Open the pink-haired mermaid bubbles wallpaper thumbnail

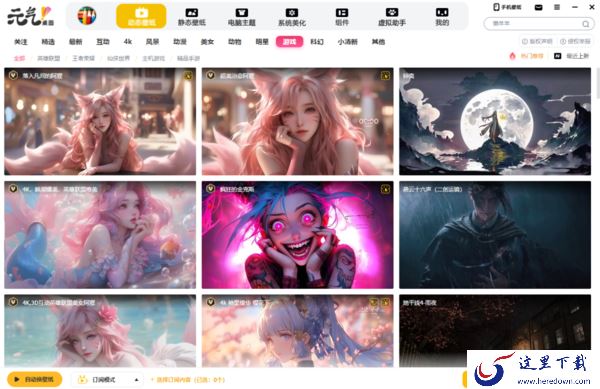click(100, 235)
